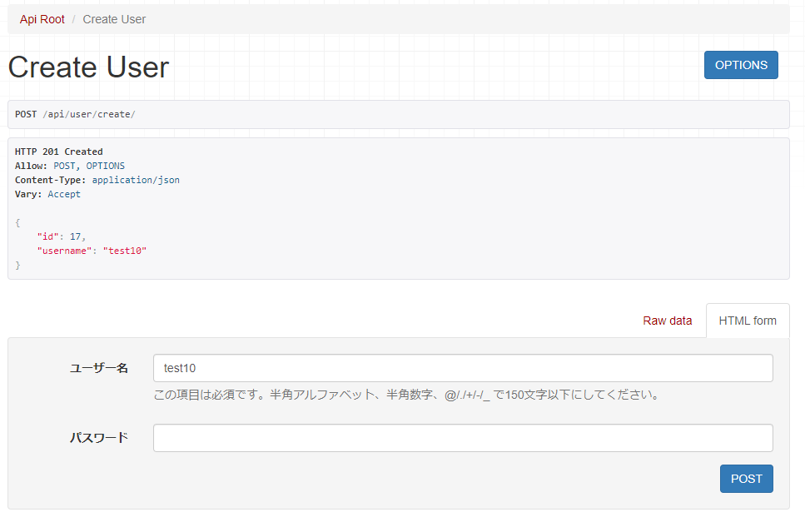Focus the パスワード input field

(463, 438)
